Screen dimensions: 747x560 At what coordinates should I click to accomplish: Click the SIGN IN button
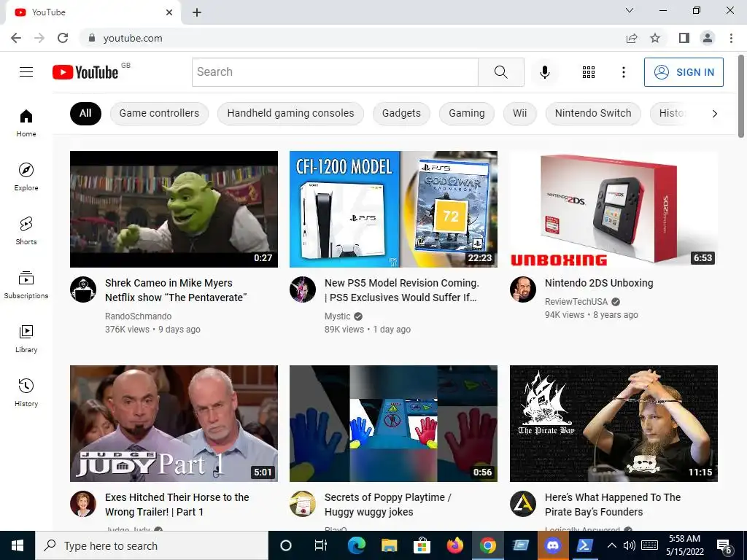pyautogui.click(x=684, y=72)
